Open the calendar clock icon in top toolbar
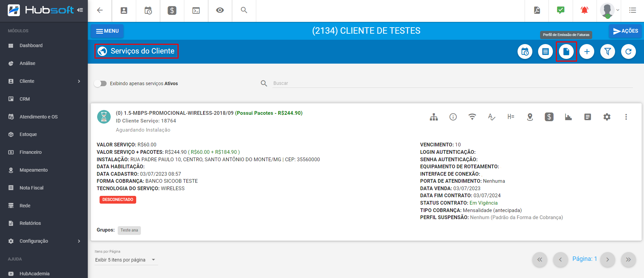 click(148, 10)
